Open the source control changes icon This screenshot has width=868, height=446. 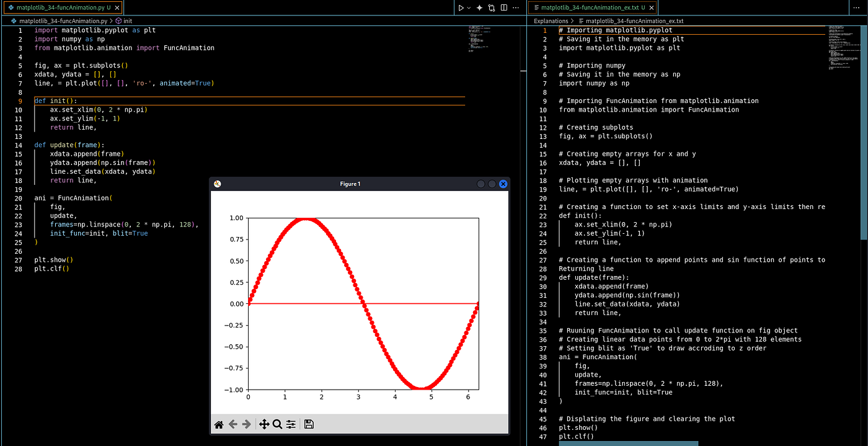click(492, 8)
